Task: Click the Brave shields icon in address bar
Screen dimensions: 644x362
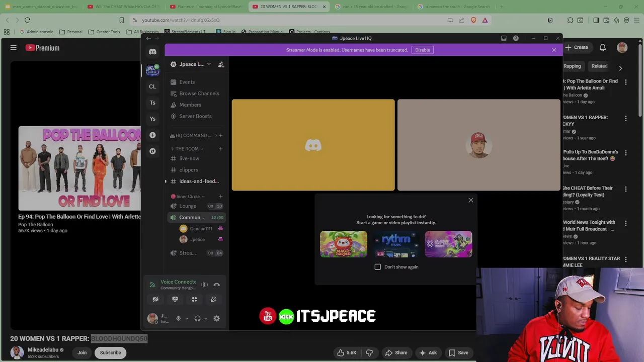Action: pyautogui.click(x=473, y=20)
